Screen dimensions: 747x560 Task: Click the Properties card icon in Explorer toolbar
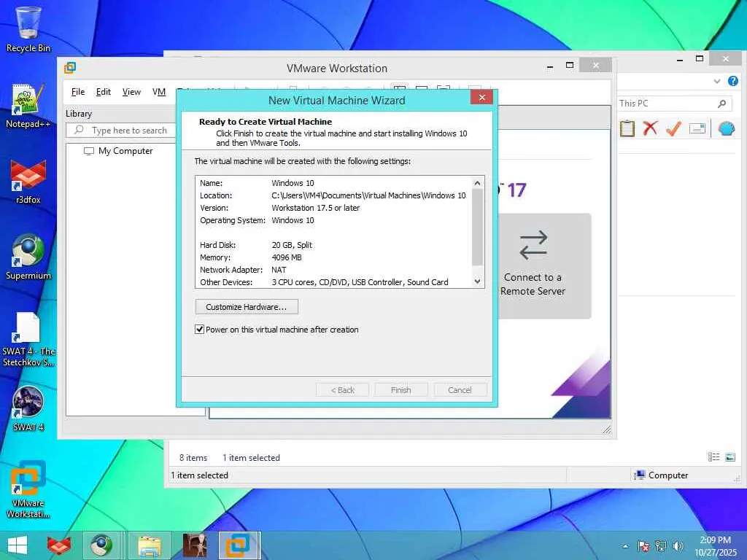(x=697, y=128)
